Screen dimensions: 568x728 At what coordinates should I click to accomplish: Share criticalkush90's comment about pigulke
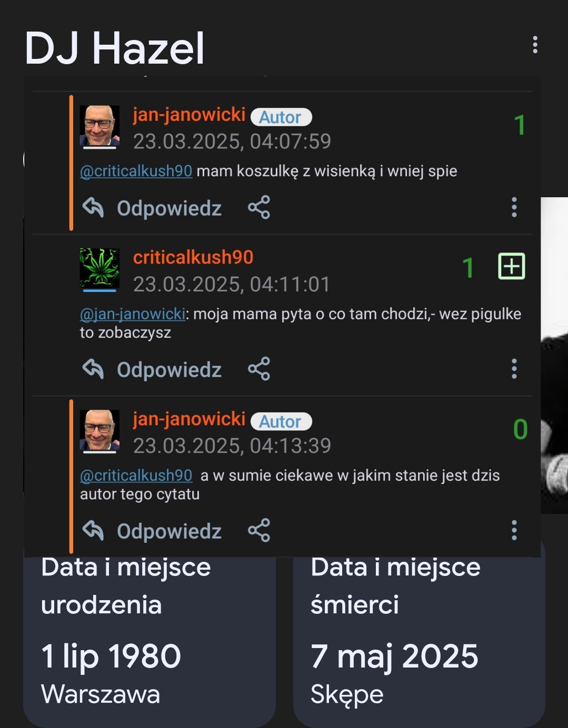pyautogui.click(x=259, y=369)
